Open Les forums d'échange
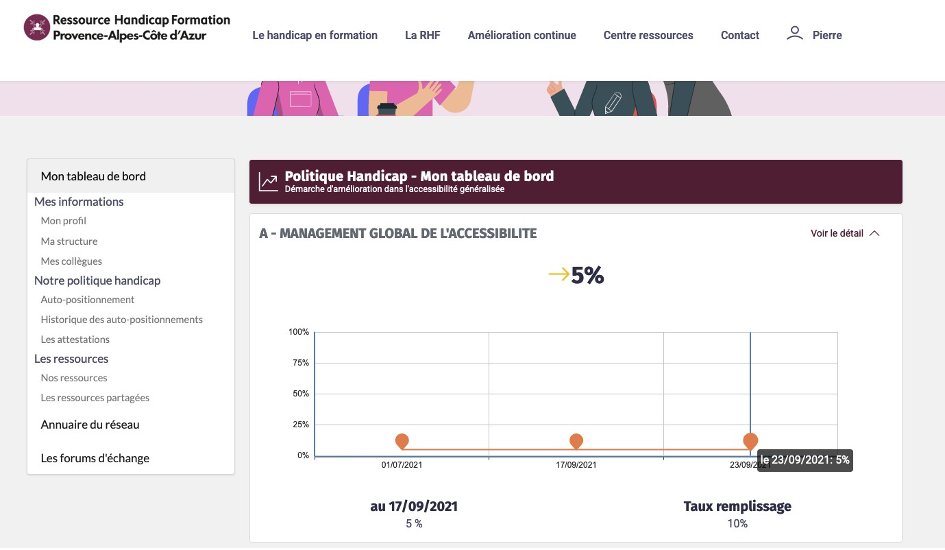The height and width of the screenshot is (550, 945). pyautogui.click(x=95, y=458)
